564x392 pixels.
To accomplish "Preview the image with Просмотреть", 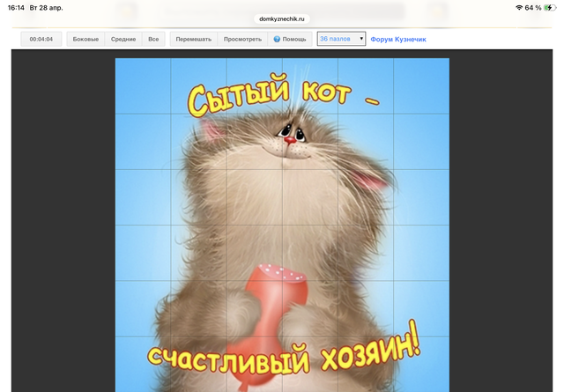I will 242,39.
